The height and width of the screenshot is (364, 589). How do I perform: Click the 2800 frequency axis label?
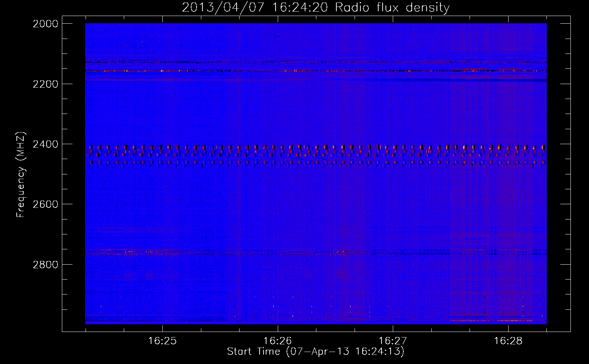tap(46, 264)
